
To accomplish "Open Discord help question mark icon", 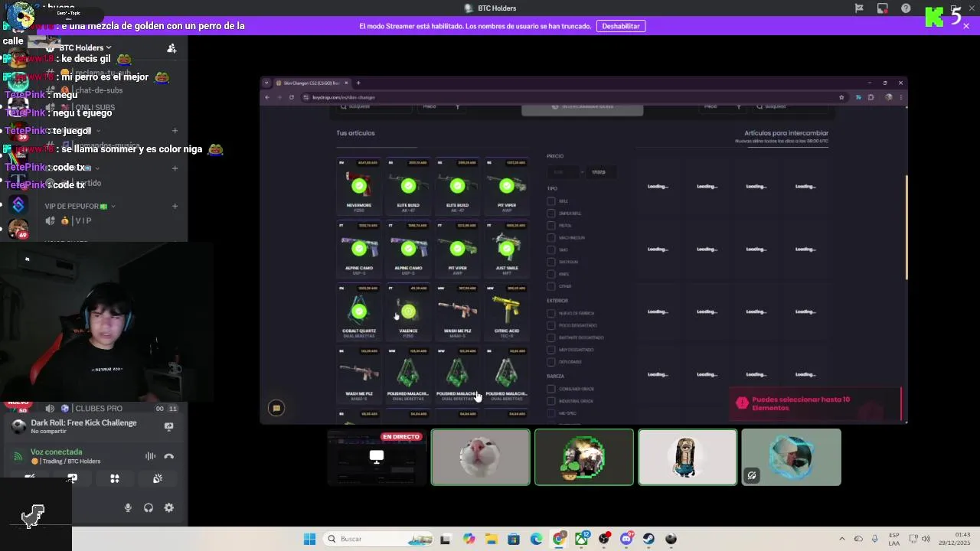I will 906,8.
